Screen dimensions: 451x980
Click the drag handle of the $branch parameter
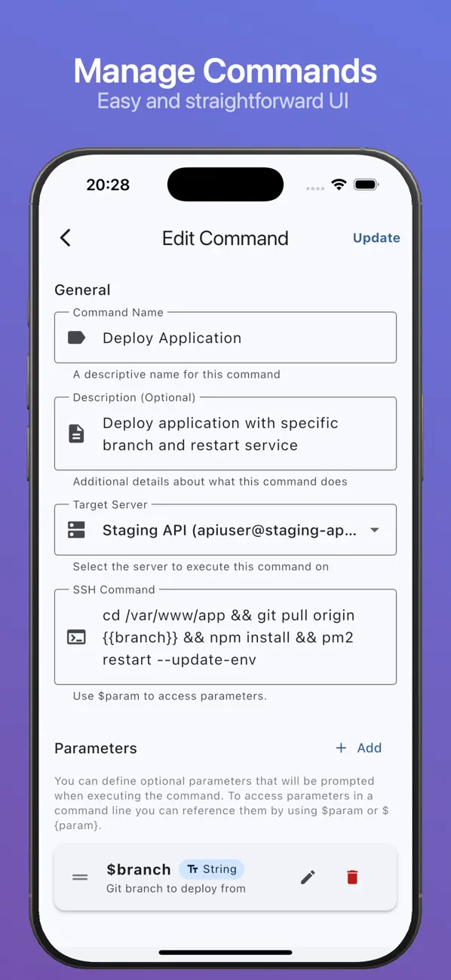(x=79, y=877)
